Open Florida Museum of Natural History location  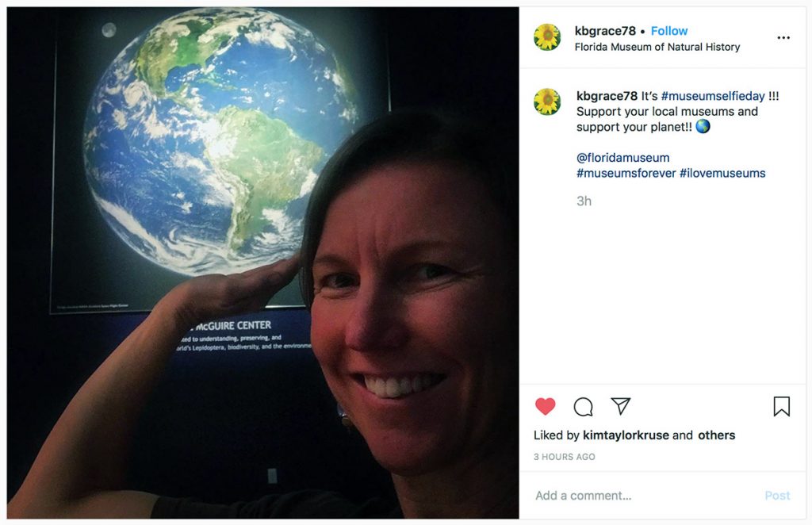click(657, 47)
